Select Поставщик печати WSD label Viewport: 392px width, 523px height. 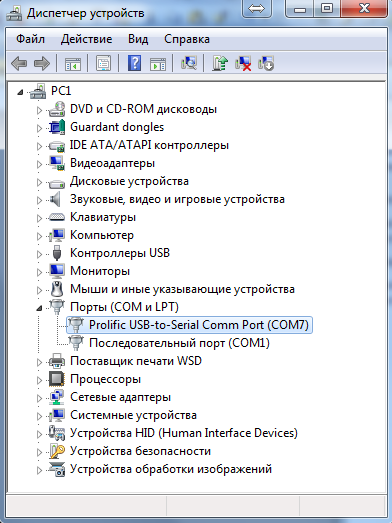click(x=136, y=361)
